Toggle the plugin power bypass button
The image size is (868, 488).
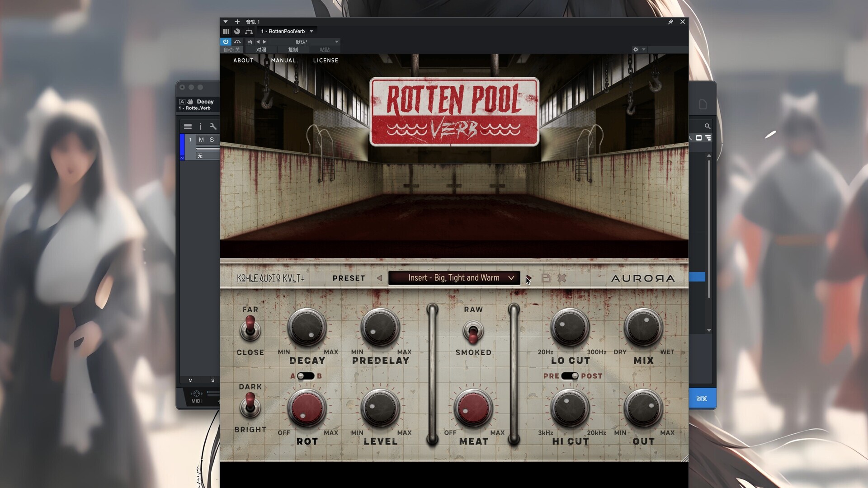point(226,42)
